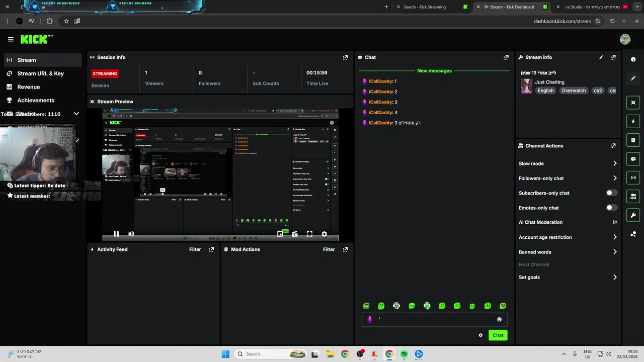Click the English stream tag

pos(545,90)
